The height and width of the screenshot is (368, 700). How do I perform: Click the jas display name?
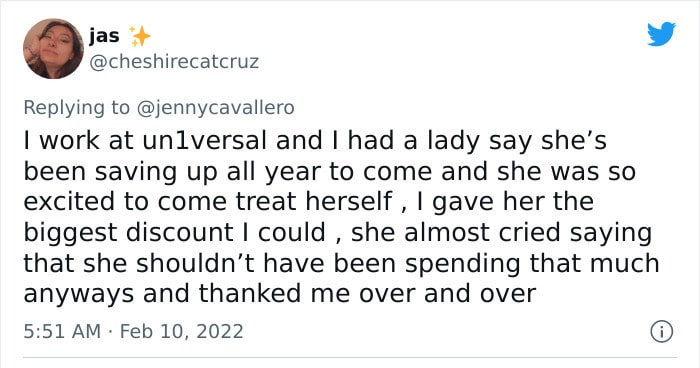coord(104,36)
